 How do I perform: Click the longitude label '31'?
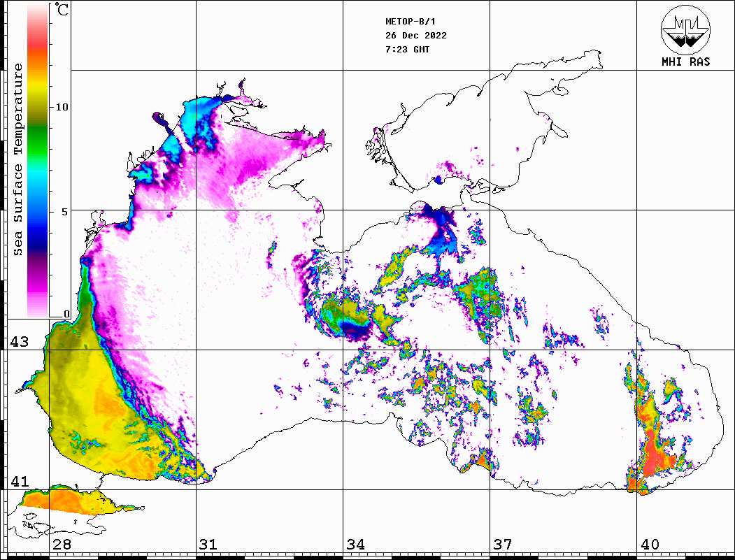click(x=208, y=545)
